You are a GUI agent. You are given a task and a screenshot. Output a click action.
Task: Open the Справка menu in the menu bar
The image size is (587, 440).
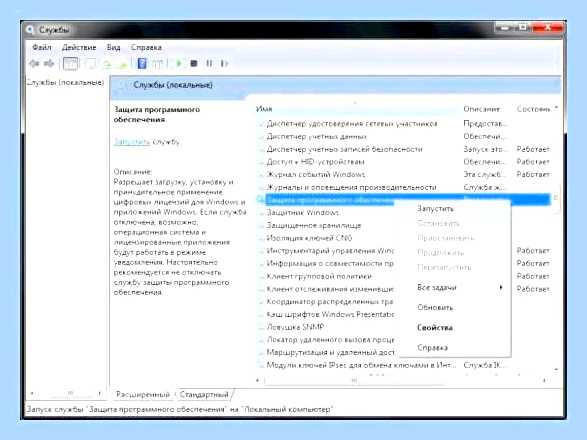point(146,48)
